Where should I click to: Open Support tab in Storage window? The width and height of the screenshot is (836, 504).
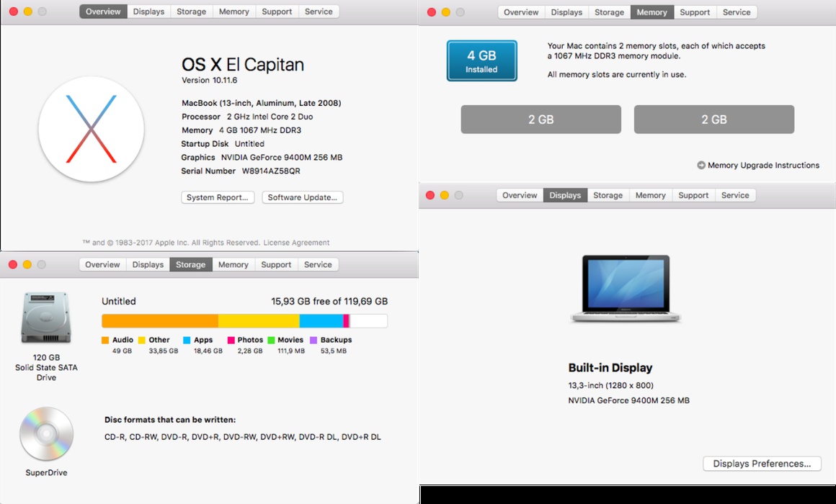(276, 265)
